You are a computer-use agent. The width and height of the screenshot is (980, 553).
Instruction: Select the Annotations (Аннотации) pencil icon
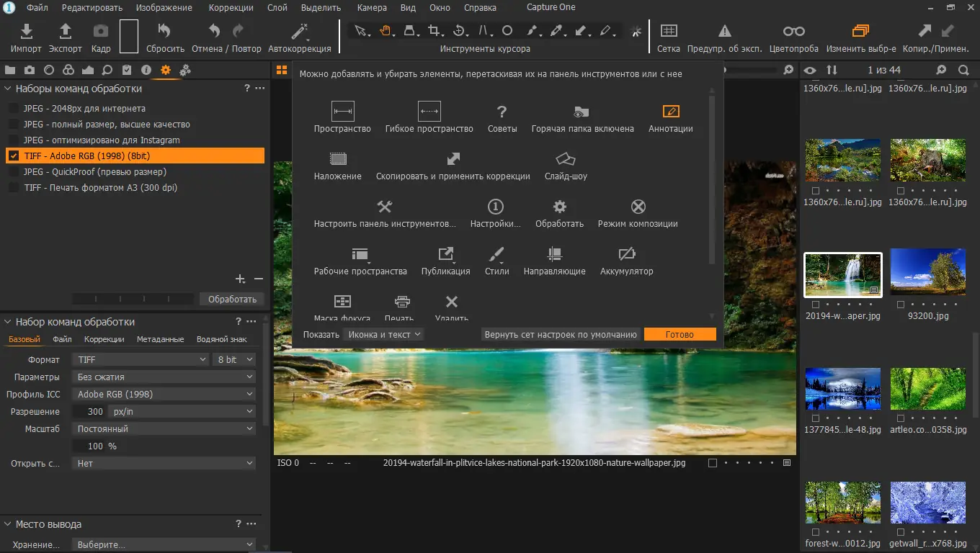click(670, 112)
